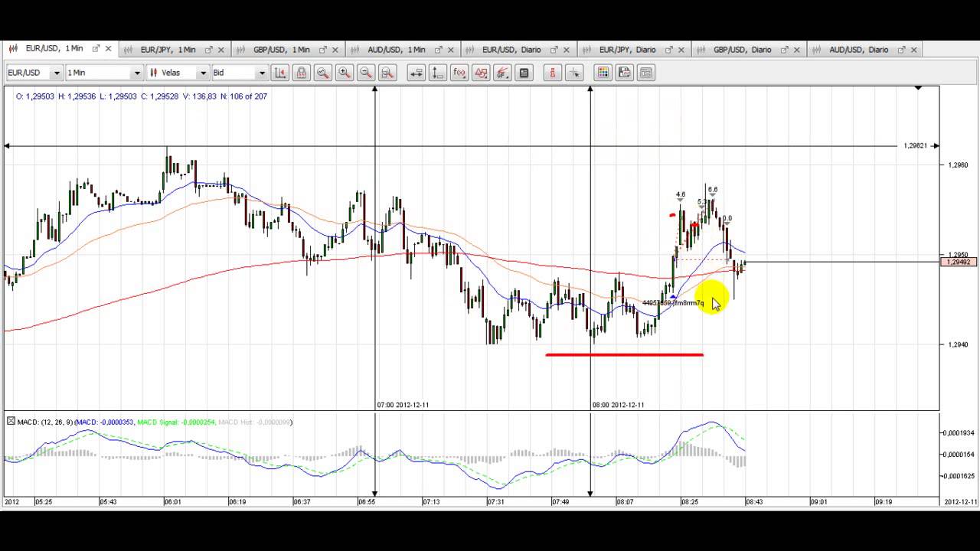Click the save chart template icon
This screenshot has width=980, height=551.
[625, 73]
